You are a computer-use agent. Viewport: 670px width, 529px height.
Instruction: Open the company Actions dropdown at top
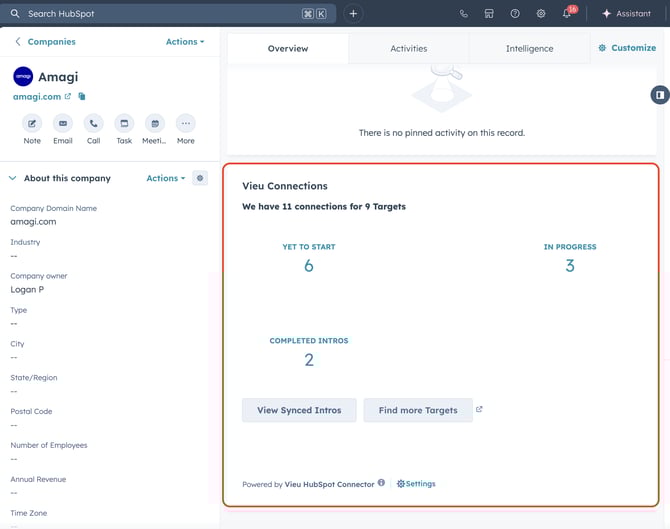pyautogui.click(x=184, y=42)
